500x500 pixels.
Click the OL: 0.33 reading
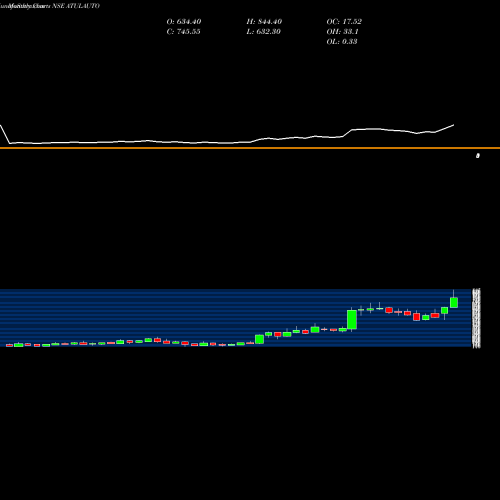click(x=342, y=42)
